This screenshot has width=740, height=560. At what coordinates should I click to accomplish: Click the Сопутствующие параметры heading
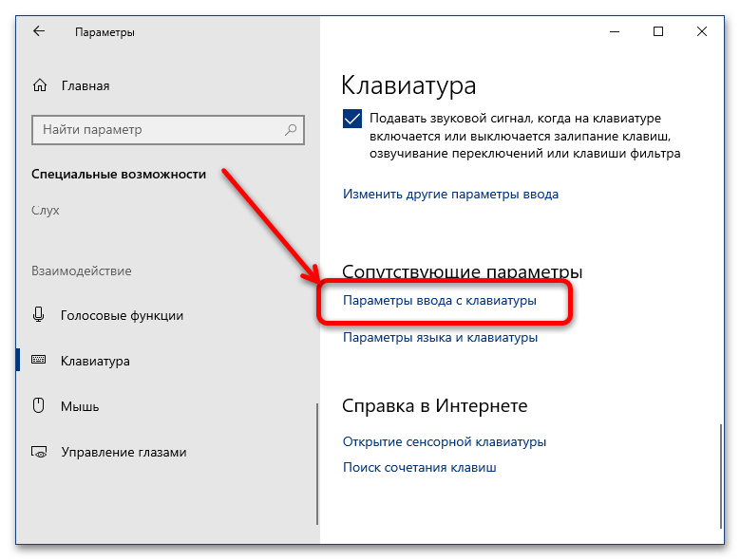tap(462, 271)
